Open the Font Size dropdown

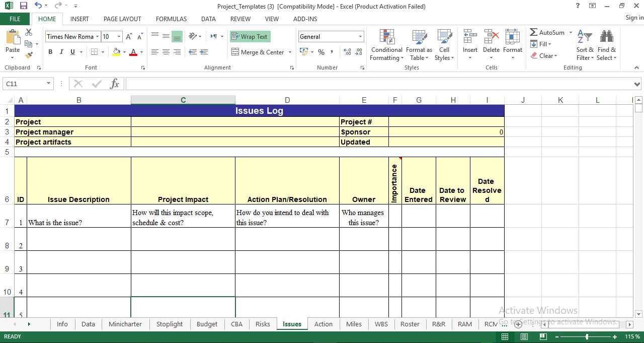tap(120, 36)
